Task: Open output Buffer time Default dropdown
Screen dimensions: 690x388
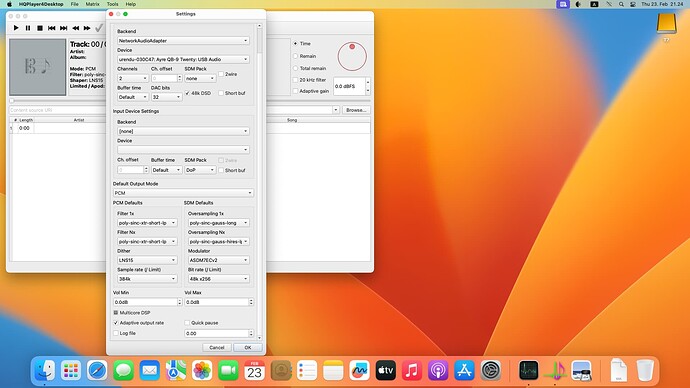Action: tap(132, 97)
